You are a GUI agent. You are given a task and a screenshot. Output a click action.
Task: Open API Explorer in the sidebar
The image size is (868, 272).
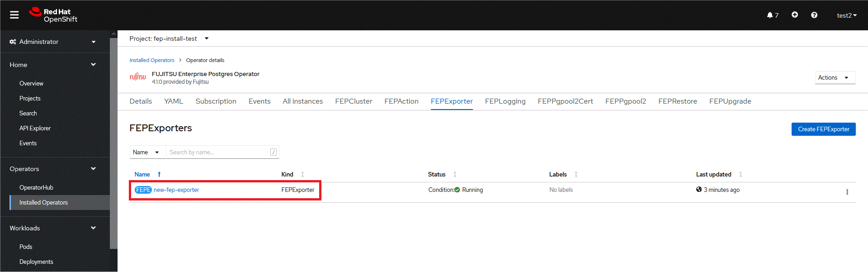[35, 128]
